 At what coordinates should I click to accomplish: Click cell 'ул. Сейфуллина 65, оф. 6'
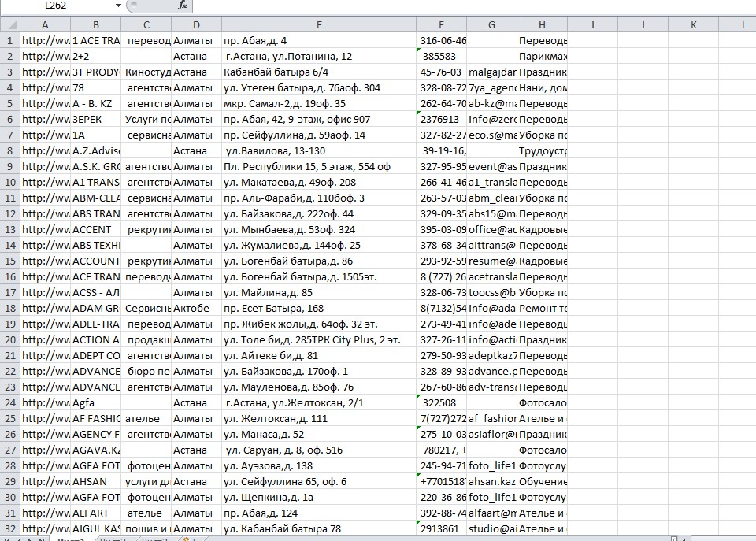click(x=319, y=482)
